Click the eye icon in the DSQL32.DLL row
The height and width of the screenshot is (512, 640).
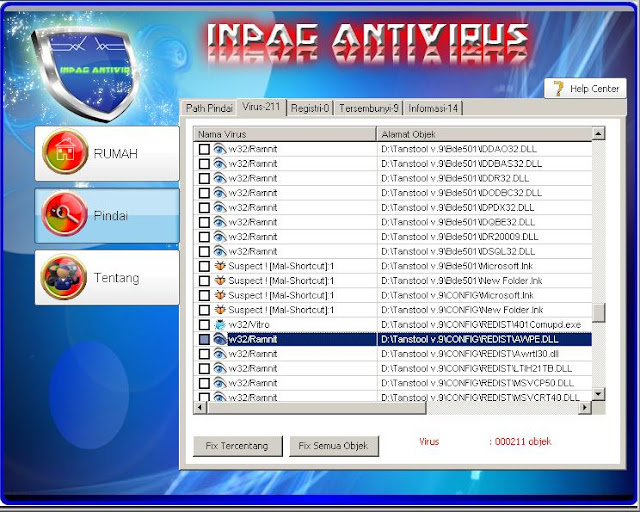coord(220,252)
